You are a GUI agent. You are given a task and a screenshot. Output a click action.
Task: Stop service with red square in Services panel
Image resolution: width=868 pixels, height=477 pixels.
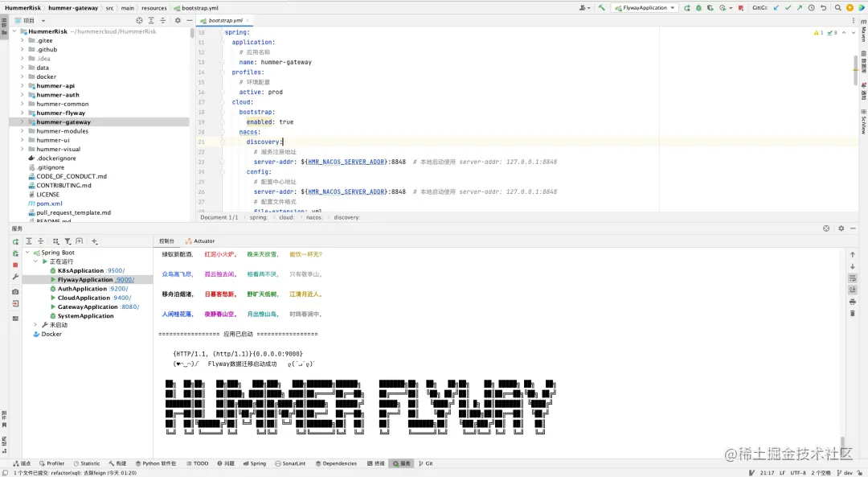(x=15, y=265)
